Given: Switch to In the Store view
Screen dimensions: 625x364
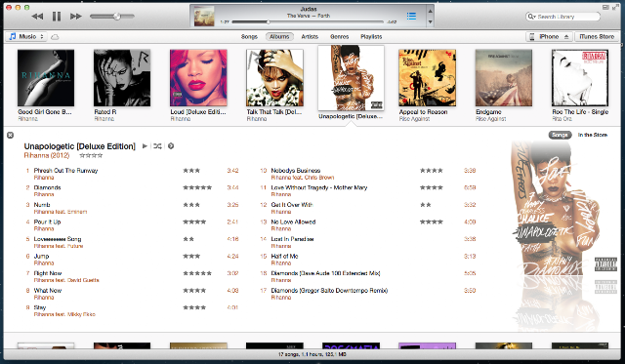Looking at the screenshot, I should (593, 135).
